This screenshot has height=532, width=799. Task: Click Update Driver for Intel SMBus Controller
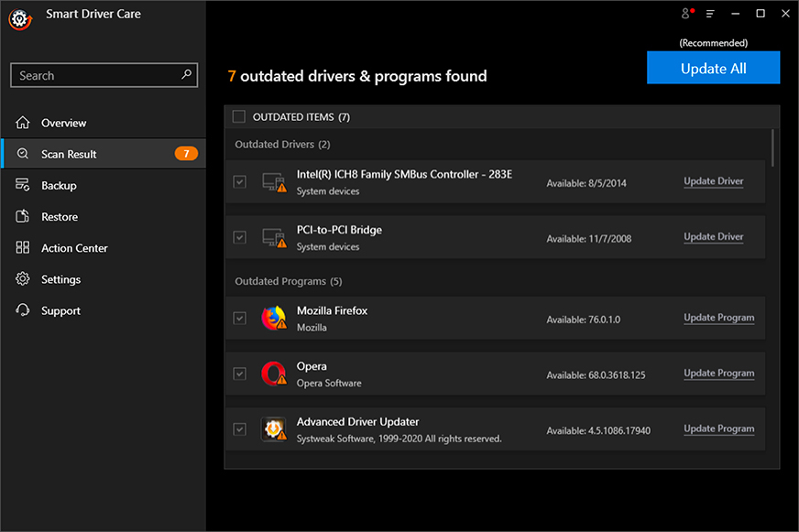(x=713, y=181)
